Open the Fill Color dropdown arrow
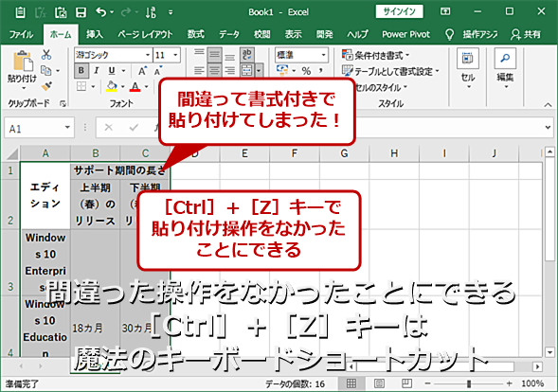This screenshot has height=392, width=558. pyautogui.click(x=123, y=86)
